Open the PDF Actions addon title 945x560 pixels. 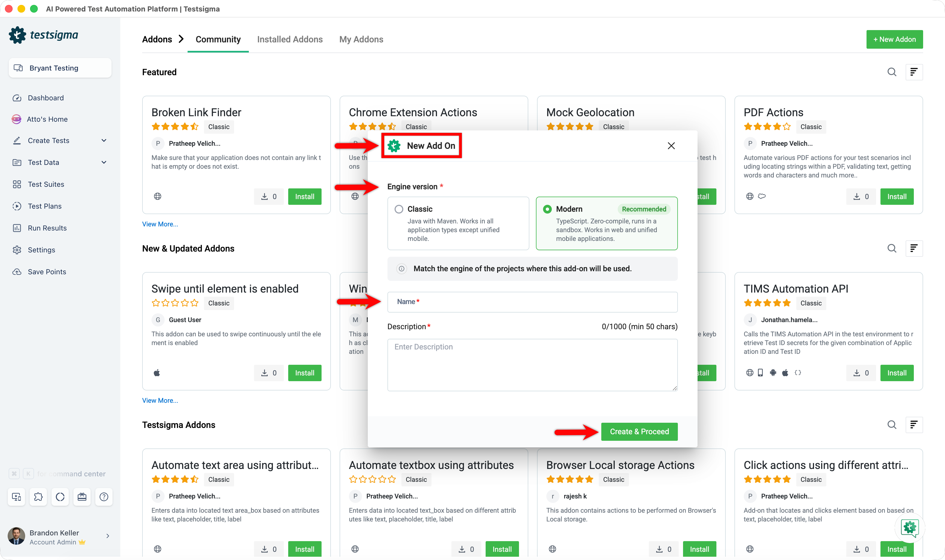point(773,112)
